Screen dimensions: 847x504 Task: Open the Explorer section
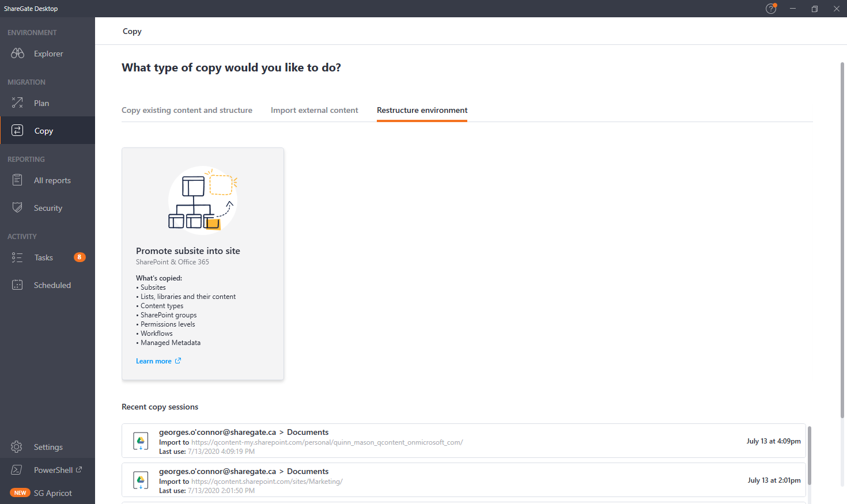47,54
